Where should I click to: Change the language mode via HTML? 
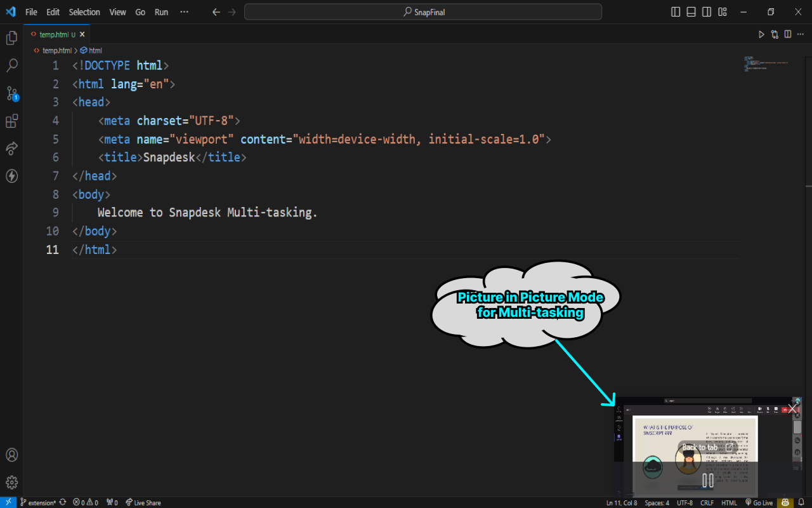click(x=730, y=502)
